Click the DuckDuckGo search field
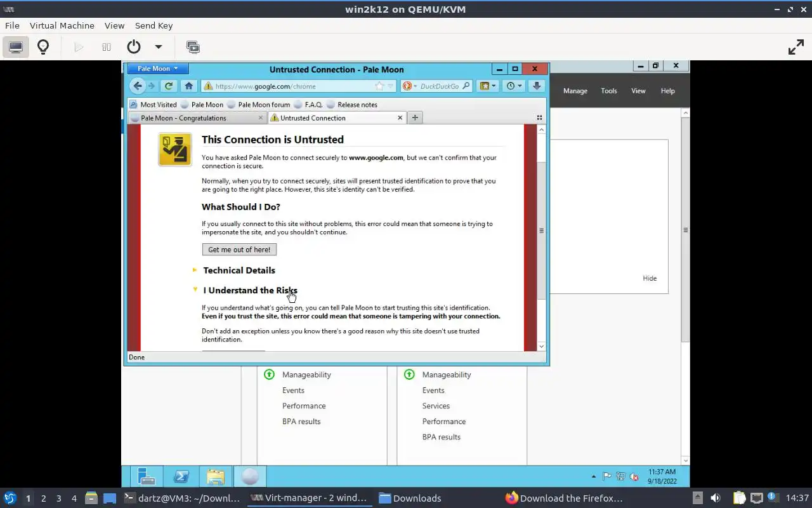812x508 pixels. click(x=439, y=86)
